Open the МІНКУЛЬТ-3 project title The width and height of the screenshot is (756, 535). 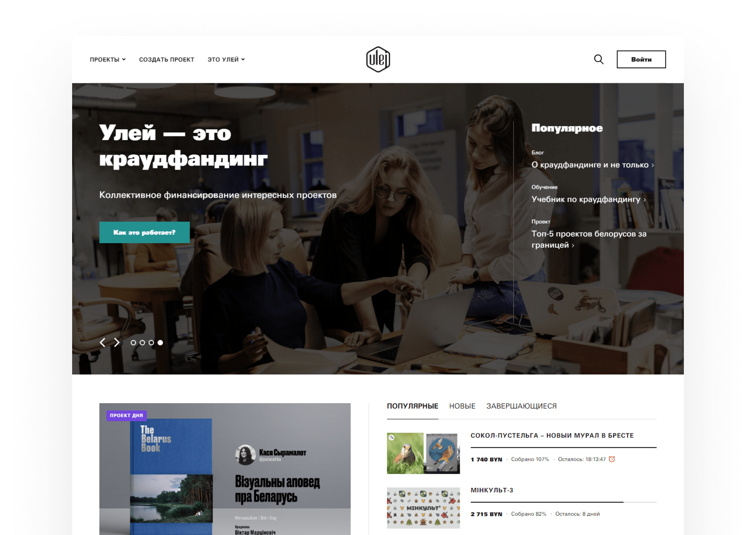tap(491, 490)
